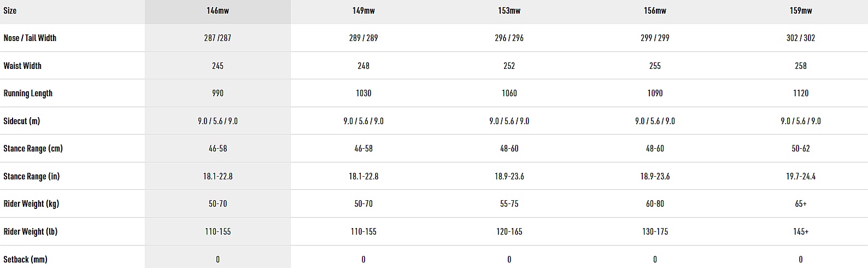Image resolution: width=868 pixels, height=268 pixels.
Task: Click the Running Length row label
Action: click(28, 94)
